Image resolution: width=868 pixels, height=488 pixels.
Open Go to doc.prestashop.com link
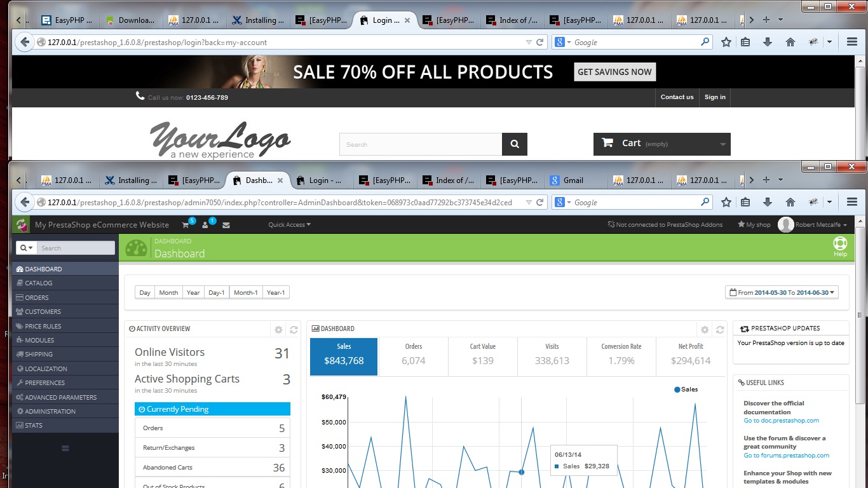[x=781, y=421]
